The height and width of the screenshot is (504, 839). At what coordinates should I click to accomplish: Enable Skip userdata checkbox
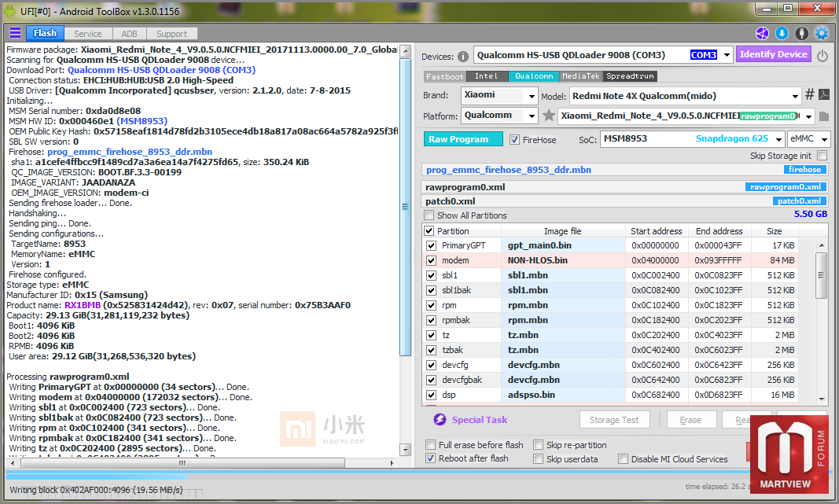(x=539, y=458)
